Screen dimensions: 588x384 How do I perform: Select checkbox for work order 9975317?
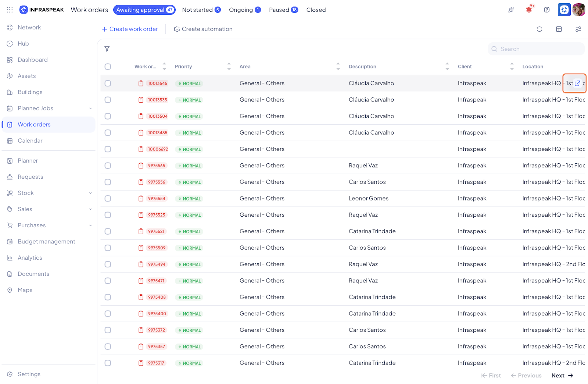coord(108,363)
